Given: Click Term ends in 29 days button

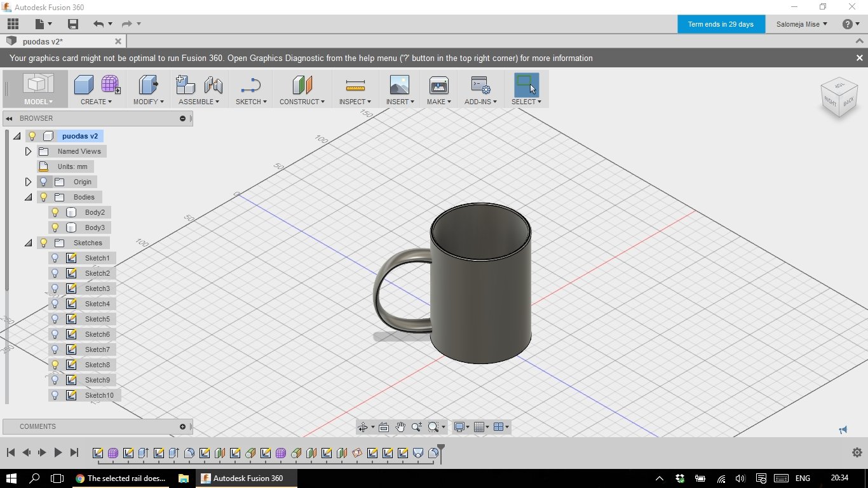Looking at the screenshot, I should (721, 24).
